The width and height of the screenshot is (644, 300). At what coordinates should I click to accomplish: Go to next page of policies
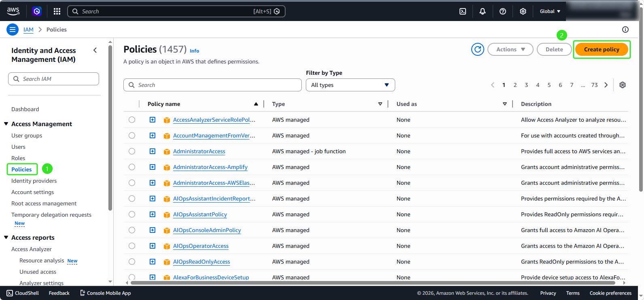click(x=606, y=85)
